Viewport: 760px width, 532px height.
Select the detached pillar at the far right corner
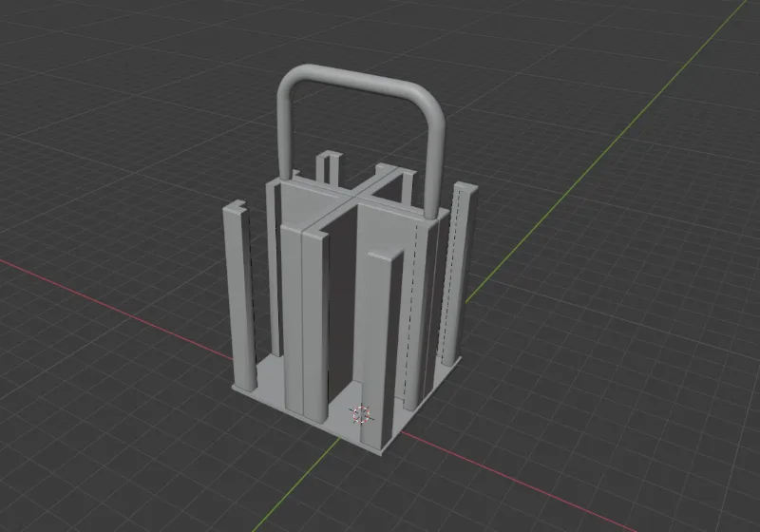(460, 274)
